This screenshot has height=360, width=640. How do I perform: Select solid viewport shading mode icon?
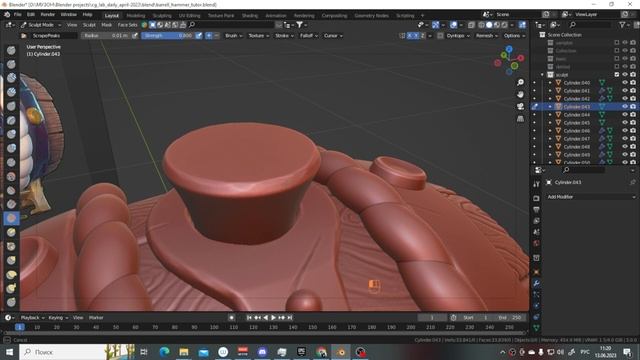click(489, 25)
